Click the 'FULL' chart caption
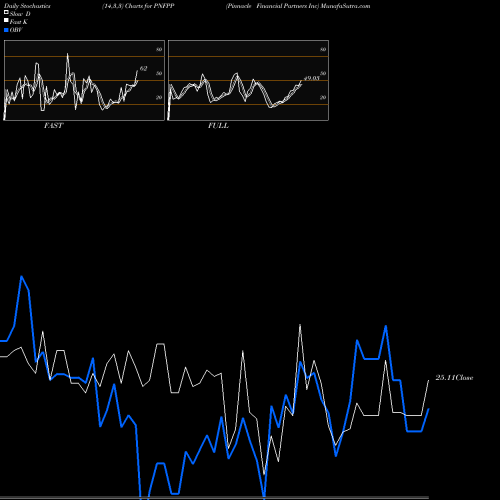Screen dimensions: 500x500 218,126
